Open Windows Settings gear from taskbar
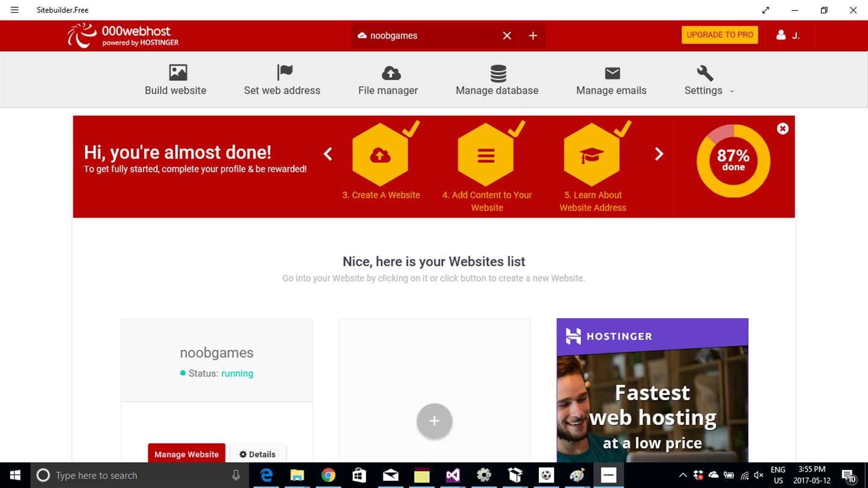The width and height of the screenshot is (868, 488). pyautogui.click(x=484, y=475)
